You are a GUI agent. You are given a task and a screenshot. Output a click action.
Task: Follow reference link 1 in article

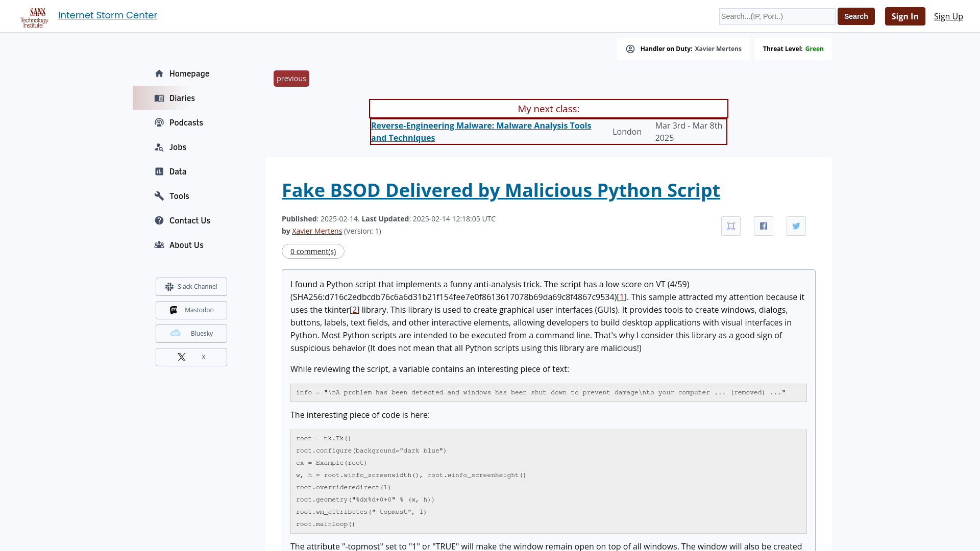coord(621,297)
